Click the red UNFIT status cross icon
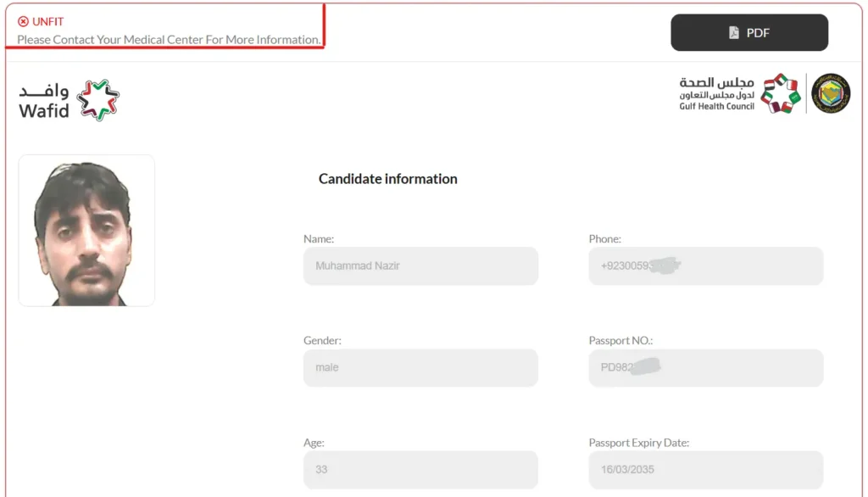 pos(23,22)
